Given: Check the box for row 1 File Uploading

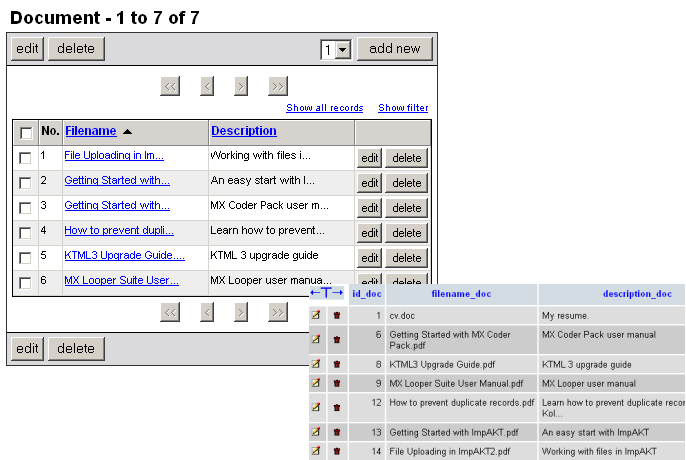Looking at the screenshot, I should (x=25, y=157).
